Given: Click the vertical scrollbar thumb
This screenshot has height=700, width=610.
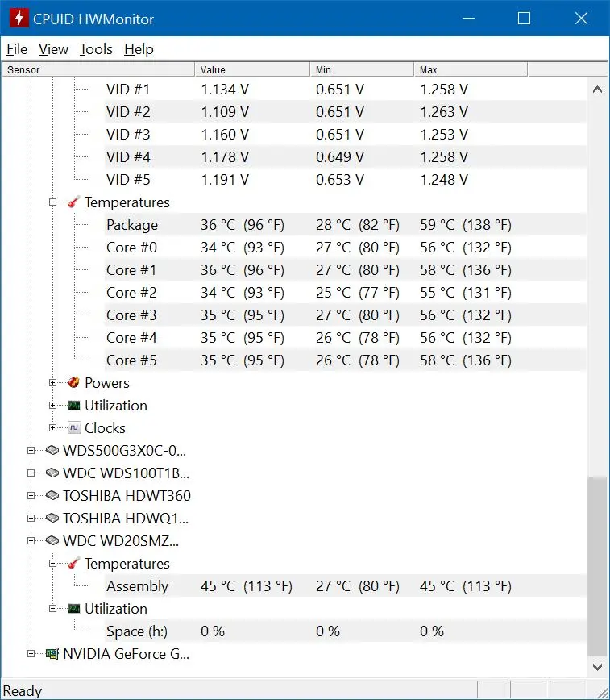Looking at the screenshot, I should pos(597,566).
